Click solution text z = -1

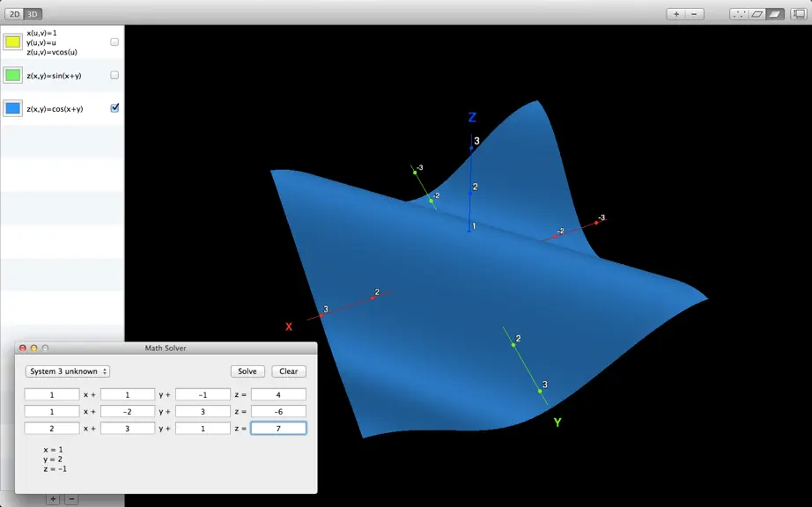[55, 469]
